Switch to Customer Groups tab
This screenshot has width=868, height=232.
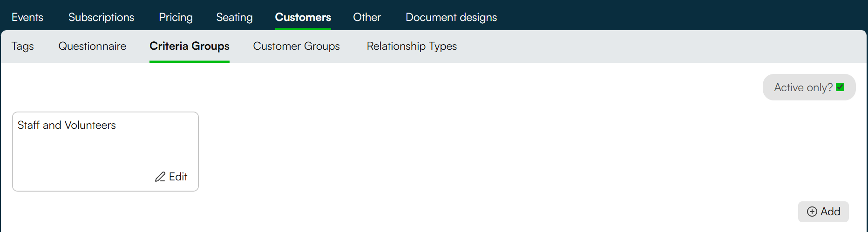coord(297,46)
